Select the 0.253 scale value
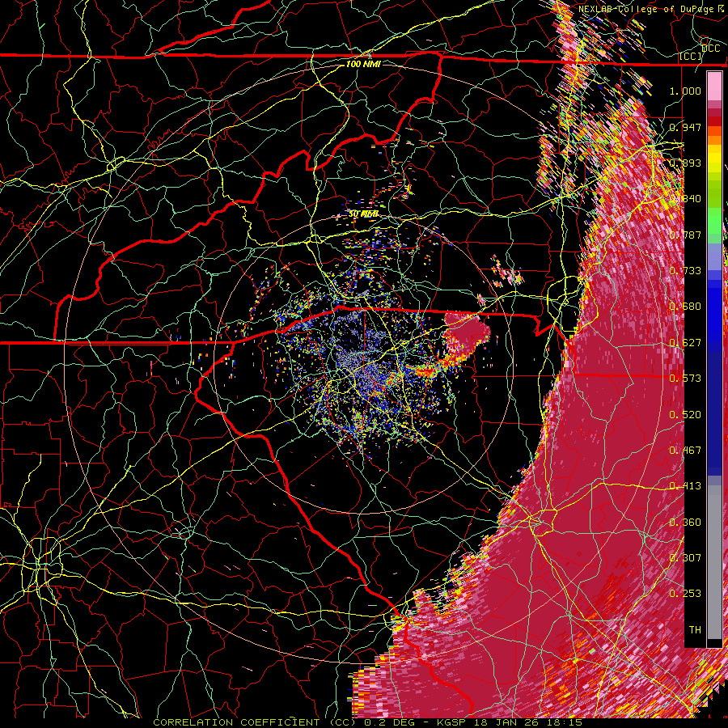Image resolution: width=728 pixels, height=728 pixels. (685, 594)
